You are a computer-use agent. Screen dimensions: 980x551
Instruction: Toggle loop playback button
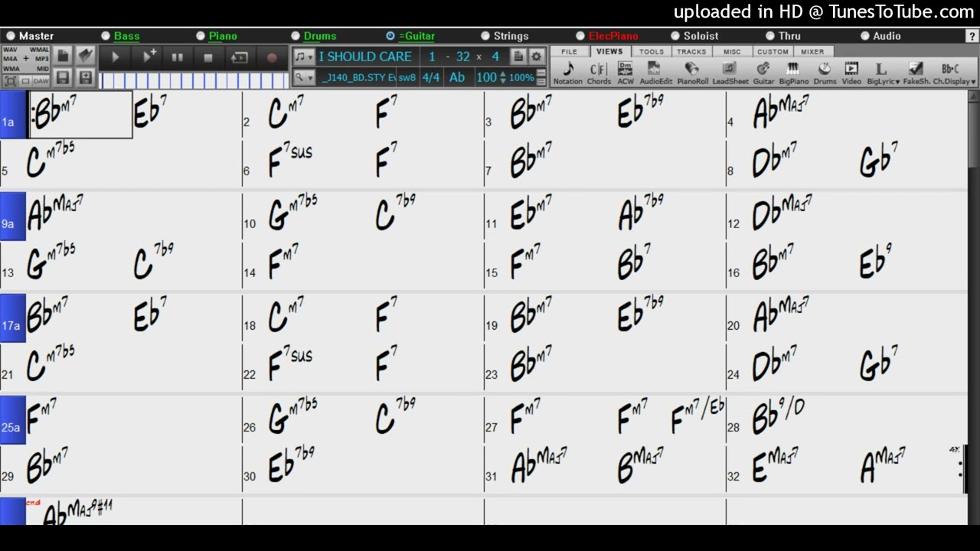[240, 57]
